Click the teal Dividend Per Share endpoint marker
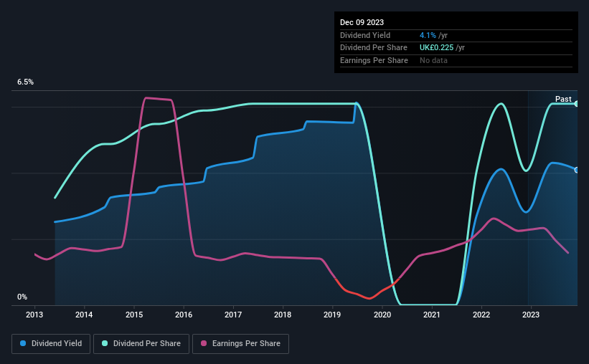Viewport: 589px width, 364px height. pyautogui.click(x=577, y=104)
